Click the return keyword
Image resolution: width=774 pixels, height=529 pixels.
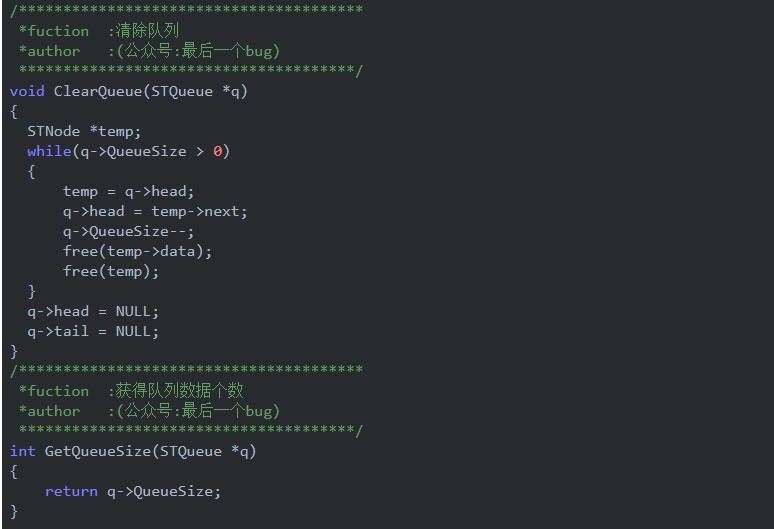point(71,491)
